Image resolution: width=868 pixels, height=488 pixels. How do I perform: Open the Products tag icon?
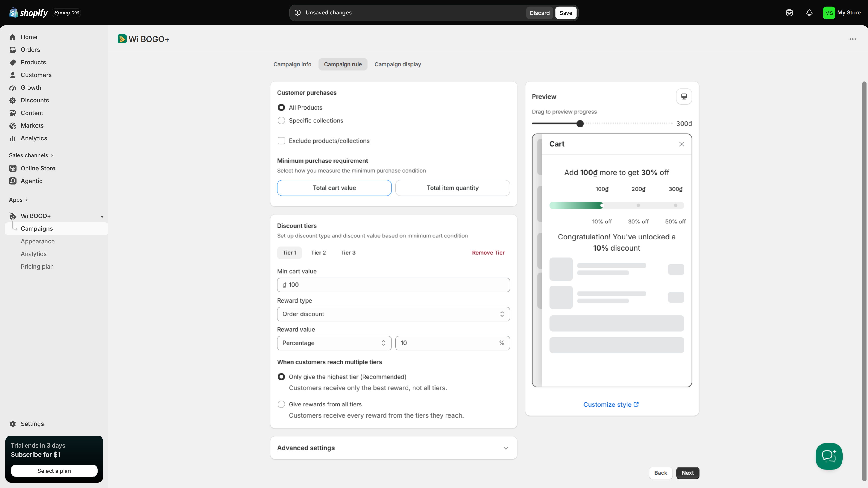point(13,62)
